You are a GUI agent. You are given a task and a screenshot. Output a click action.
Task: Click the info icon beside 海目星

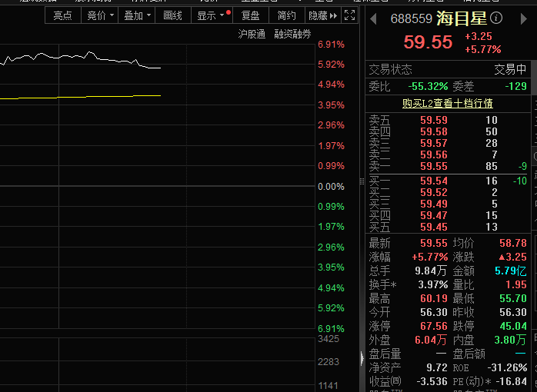496,18
